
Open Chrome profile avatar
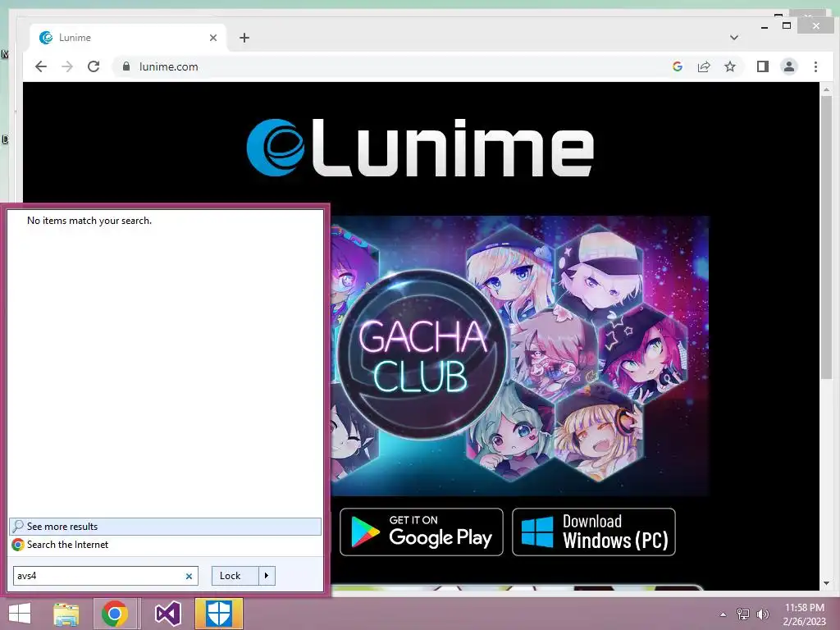pyautogui.click(x=788, y=66)
